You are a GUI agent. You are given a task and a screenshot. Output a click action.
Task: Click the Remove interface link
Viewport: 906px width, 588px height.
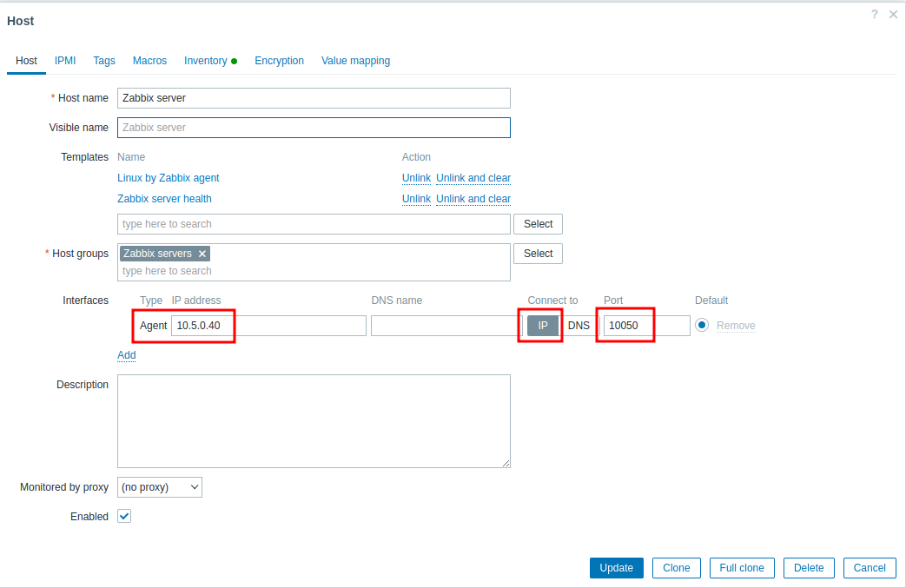click(x=736, y=325)
